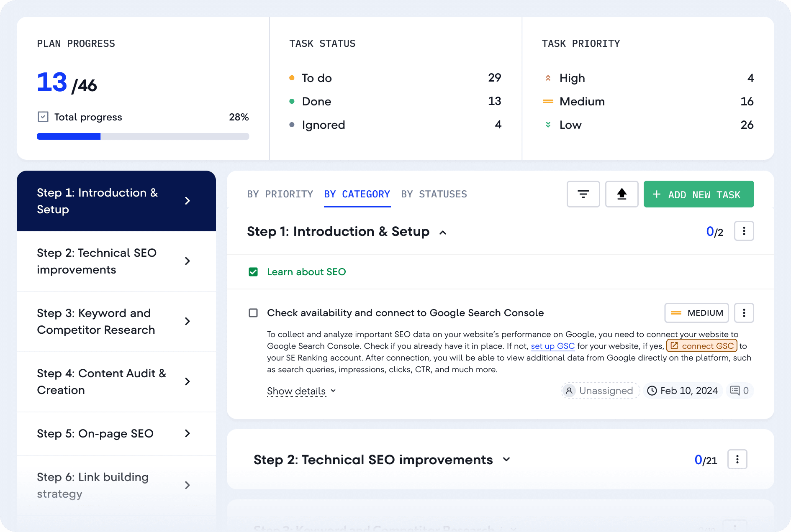Open the filter options icon button
791x532 pixels.
(583, 194)
